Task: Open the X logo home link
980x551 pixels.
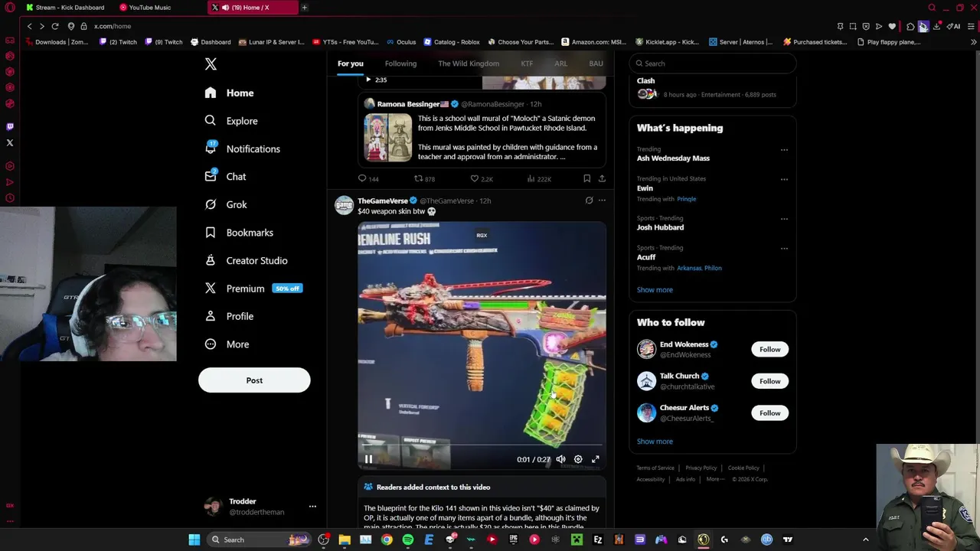Action: pyautogui.click(x=211, y=64)
